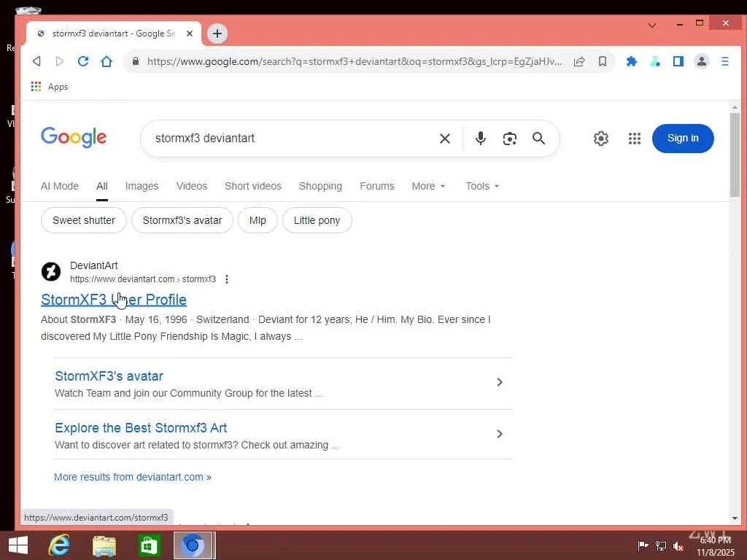Bookmark this page with the bookmark icon
Image resolution: width=747 pixels, height=560 pixels.
[x=602, y=61]
